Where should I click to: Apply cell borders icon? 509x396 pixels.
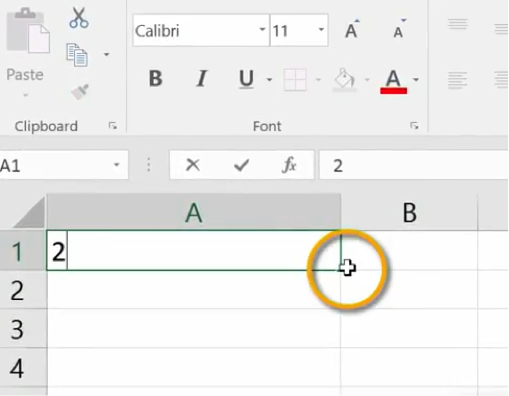295,80
